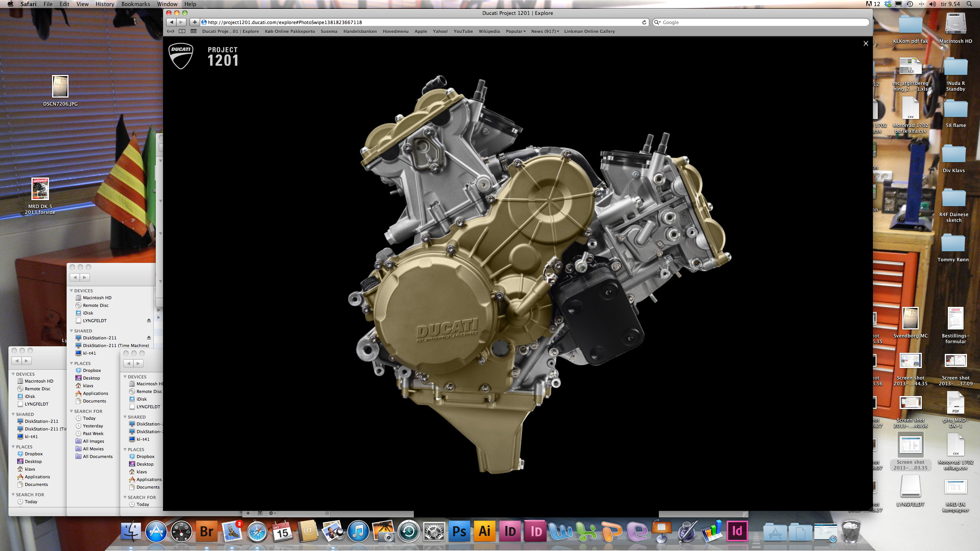Open Køb Online Pakkeporto bookmark
This screenshot has width=980, height=551.
click(290, 31)
